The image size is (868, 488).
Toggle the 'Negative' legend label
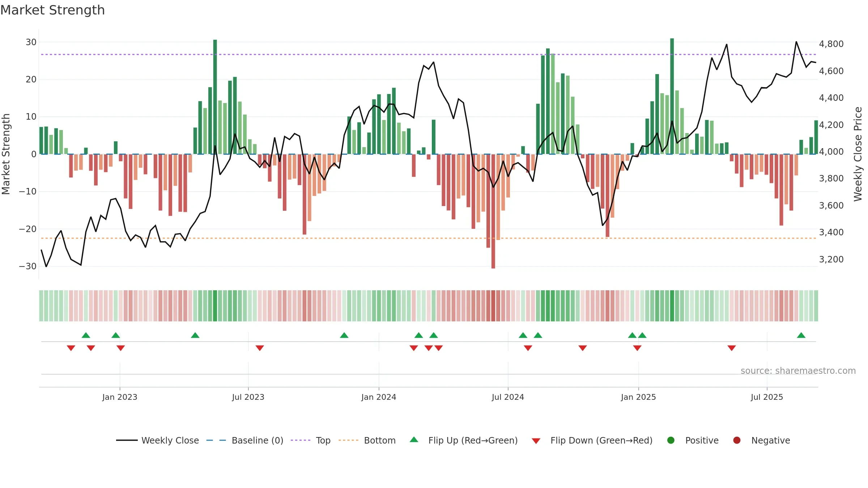pos(771,440)
